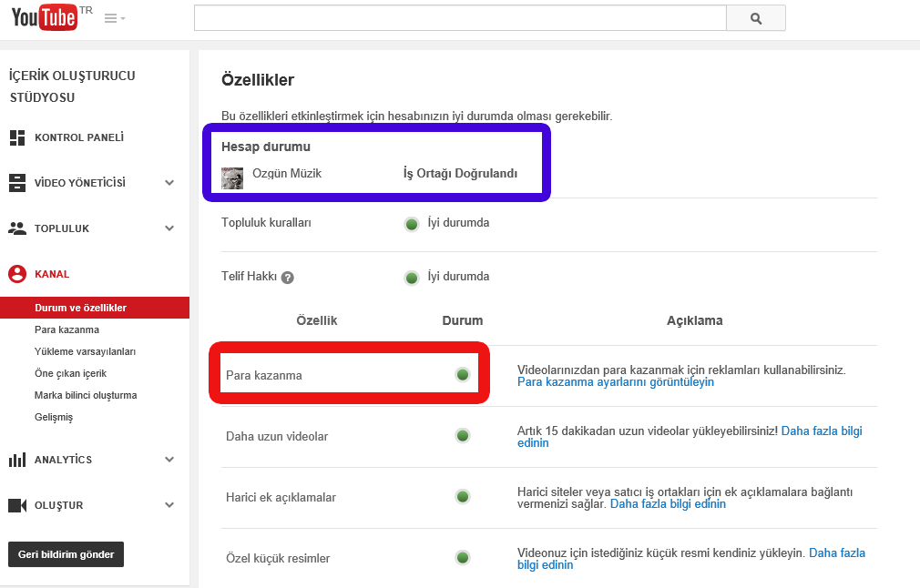Expand the Oluştur section chevron
Viewport: 920px width, 588px height.
click(x=169, y=505)
